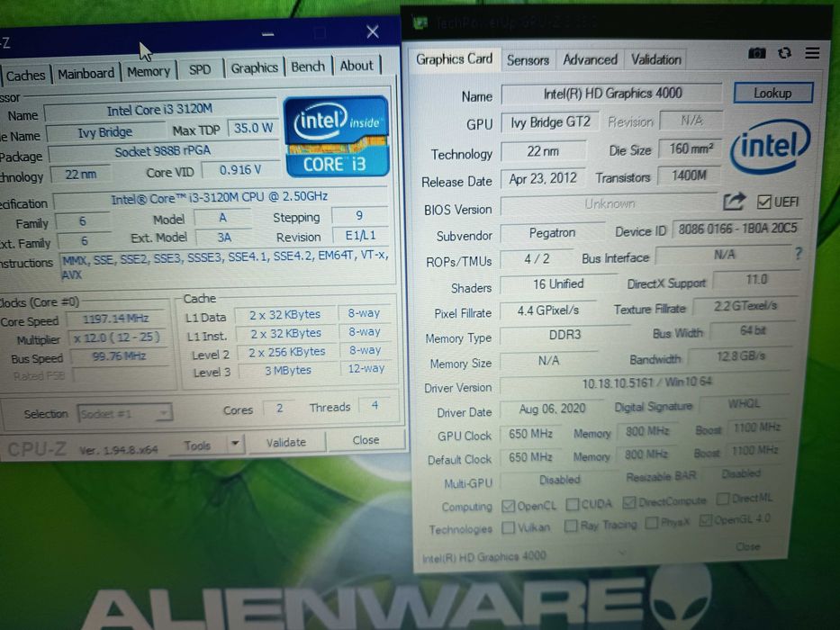Click the Release Date Apr 23, 2012 field
This screenshot has height=630, width=840.
(542, 178)
